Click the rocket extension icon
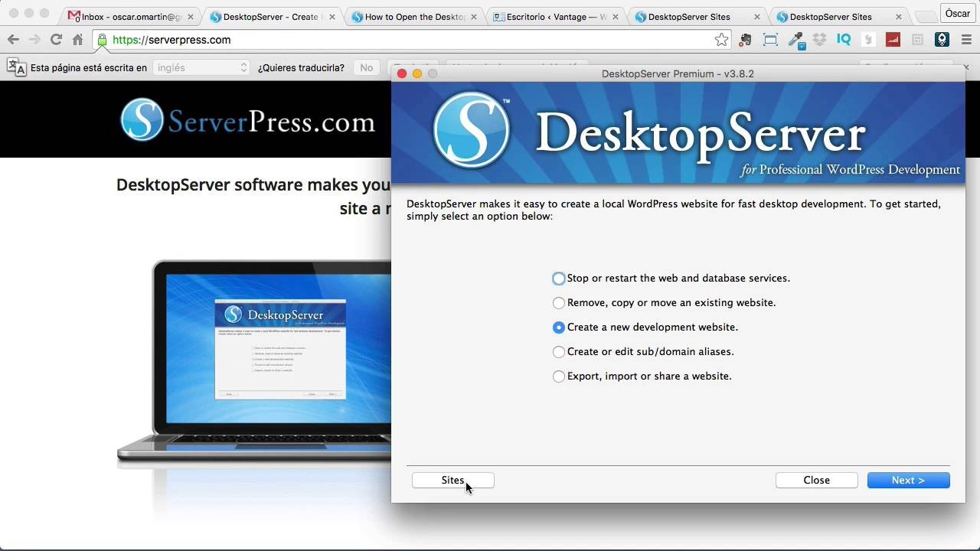This screenshot has width=980, height=551. (942, 40)
